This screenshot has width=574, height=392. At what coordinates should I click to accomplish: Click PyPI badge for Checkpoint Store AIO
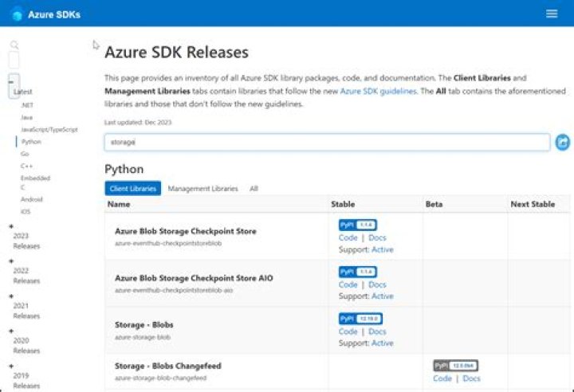pos(358,272)
